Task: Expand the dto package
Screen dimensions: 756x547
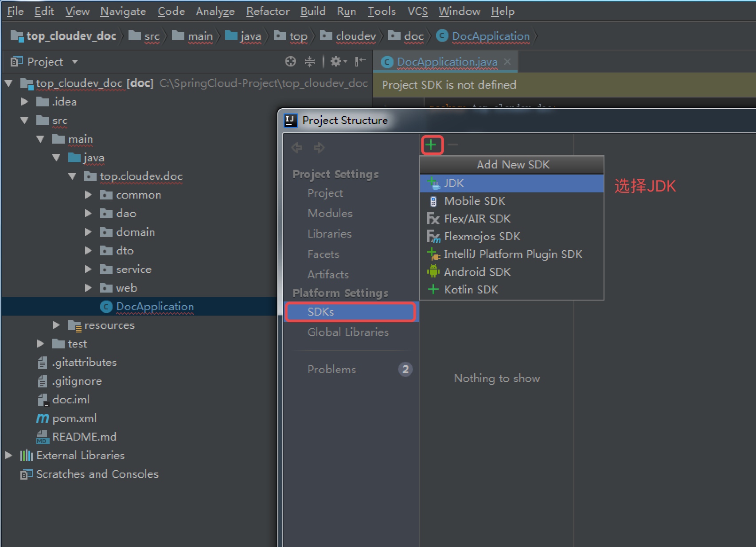Action: 88,250
